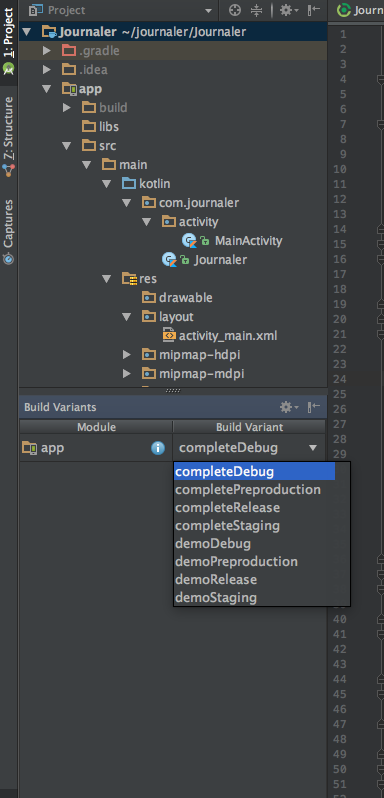Expand the .idea folder
Screen dimensions: 384x798
coord(47,70)
